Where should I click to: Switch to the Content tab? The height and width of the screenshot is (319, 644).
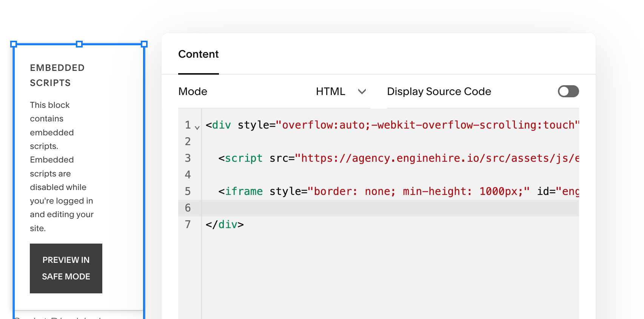(198, 54)
